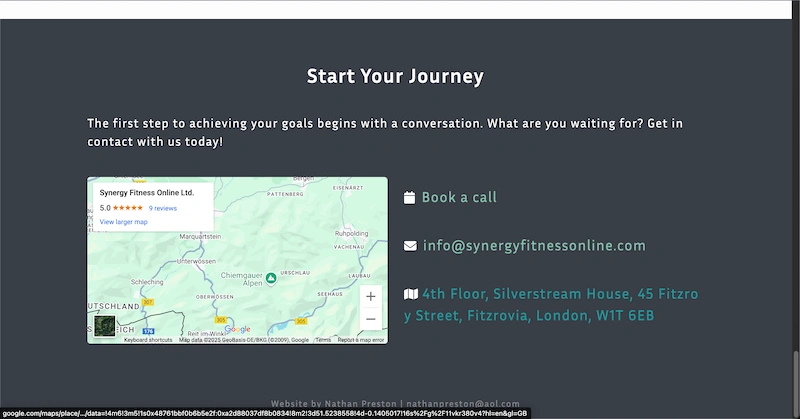Click the Seehaus label on the map
The image size is (800, 419).
tap(330, 294)
